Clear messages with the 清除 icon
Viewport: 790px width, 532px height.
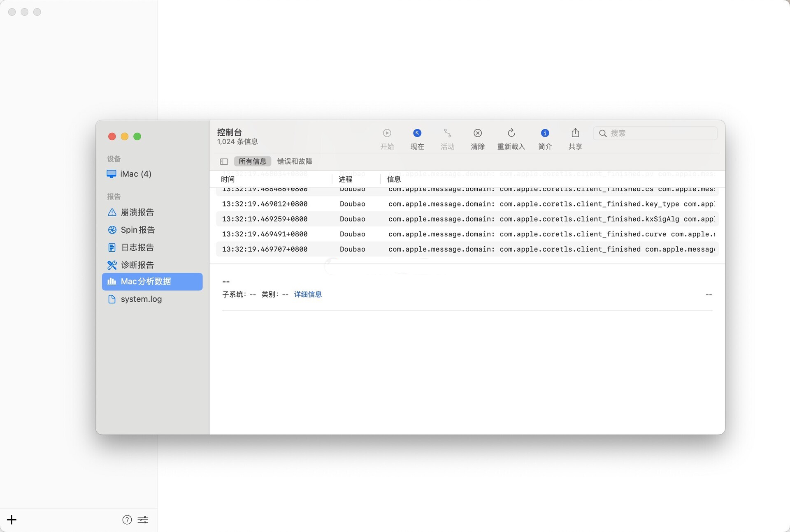pyautogui.click(x=478, y=133)
